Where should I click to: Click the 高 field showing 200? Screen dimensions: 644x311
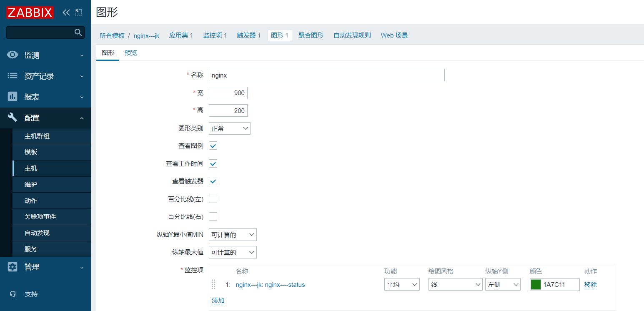pos(228,110)
